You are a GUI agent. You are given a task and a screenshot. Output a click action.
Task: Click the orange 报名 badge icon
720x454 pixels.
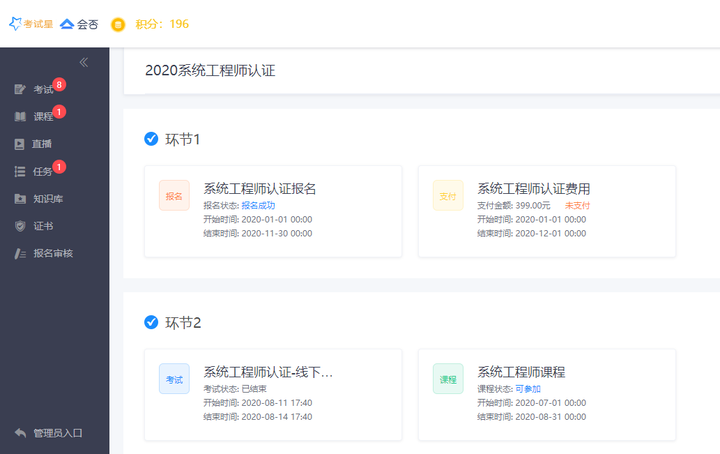click(x=174, y=196)
